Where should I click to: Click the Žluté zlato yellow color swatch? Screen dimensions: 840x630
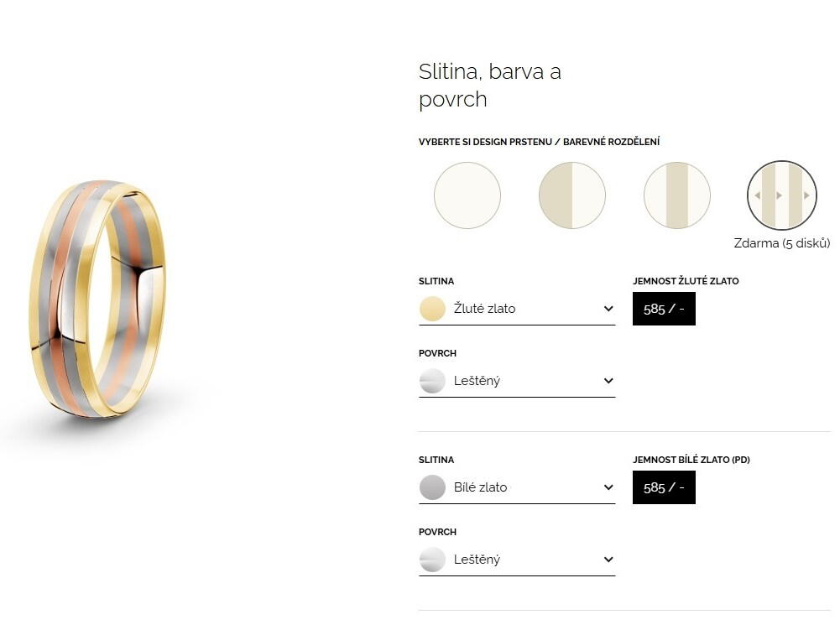[432, 309]
